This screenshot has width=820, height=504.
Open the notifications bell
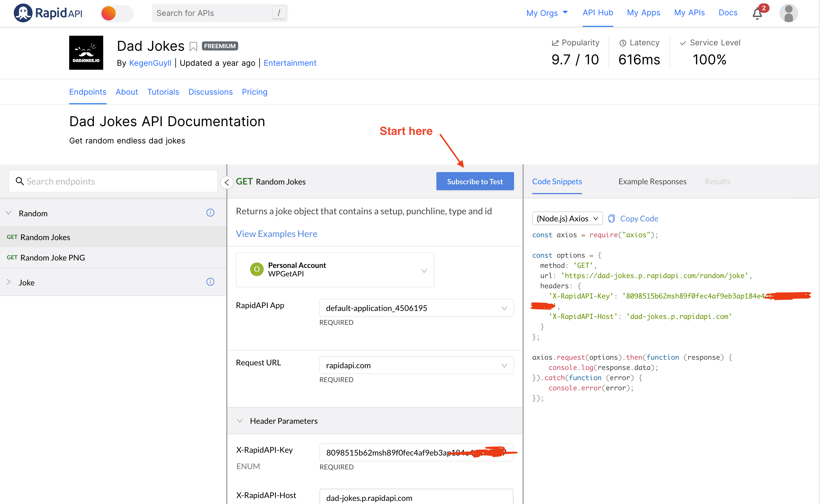[757, 14]
